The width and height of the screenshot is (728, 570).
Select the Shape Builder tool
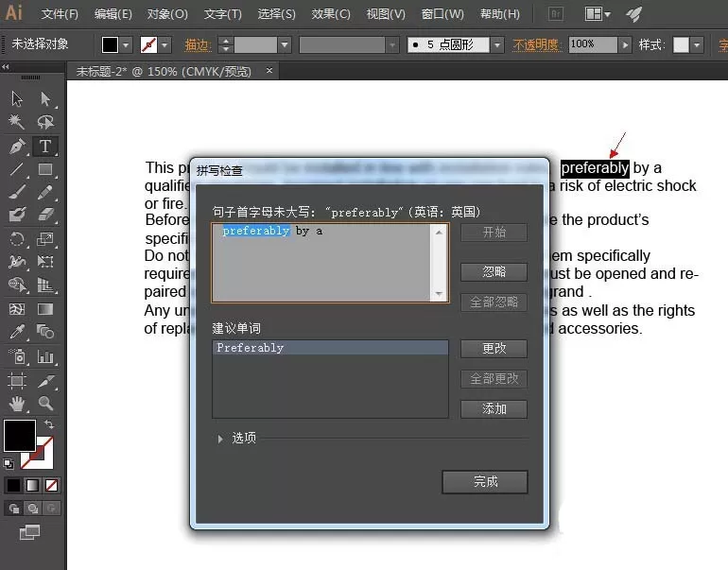(x=17, y=285)
